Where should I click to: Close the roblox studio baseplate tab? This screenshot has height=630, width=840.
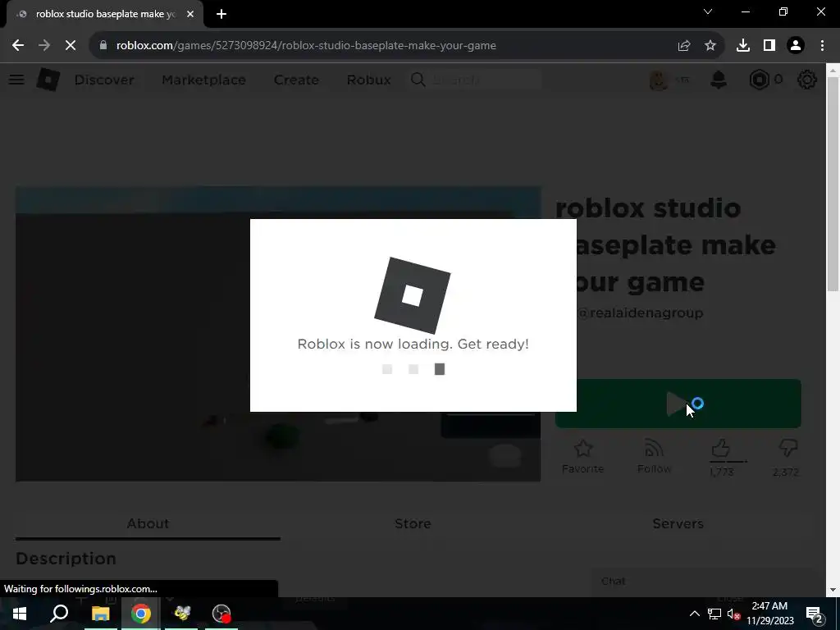190,14
